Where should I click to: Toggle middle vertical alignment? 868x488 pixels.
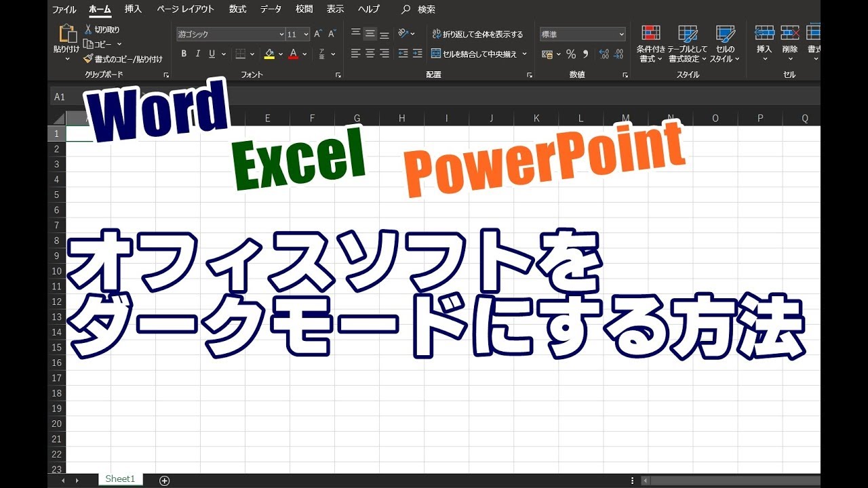coord(370,33)
